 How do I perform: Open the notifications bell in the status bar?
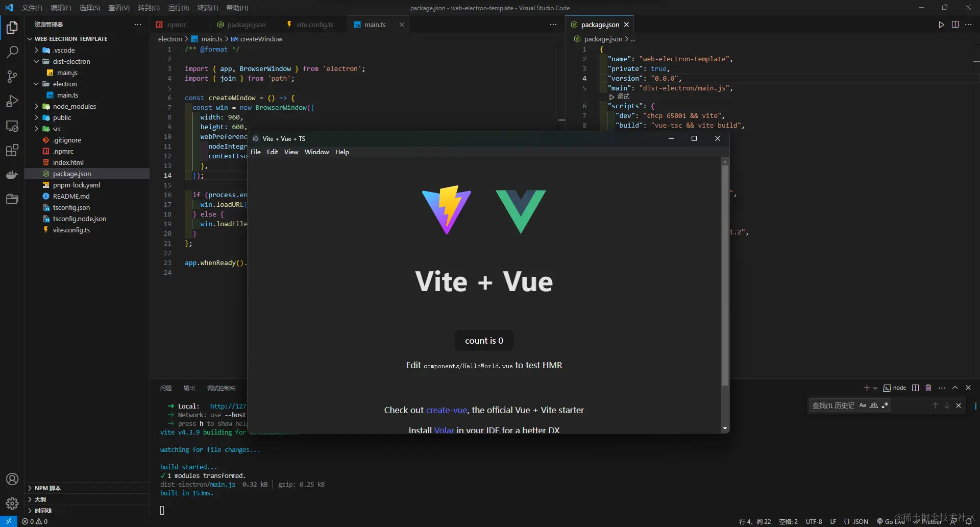pyautogui.click(x=968, y=521)
